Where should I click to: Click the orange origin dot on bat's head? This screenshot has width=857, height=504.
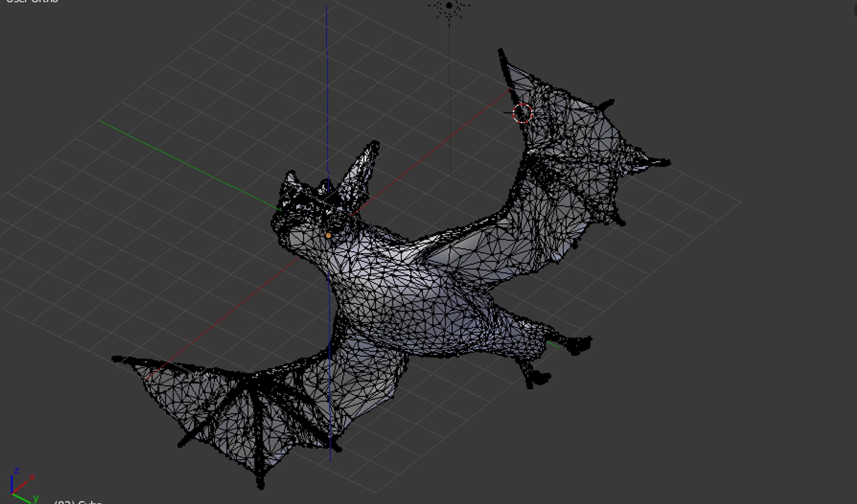click(329, 236)
